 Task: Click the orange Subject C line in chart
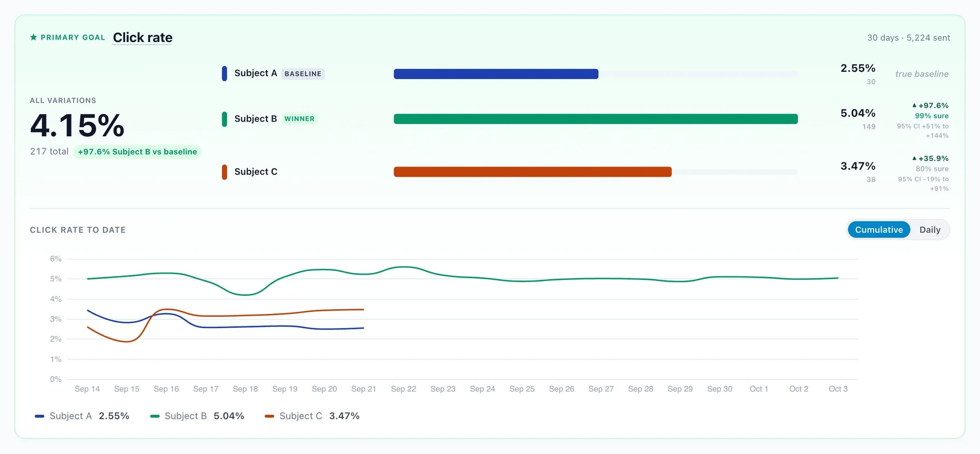(x=245, y=315)
